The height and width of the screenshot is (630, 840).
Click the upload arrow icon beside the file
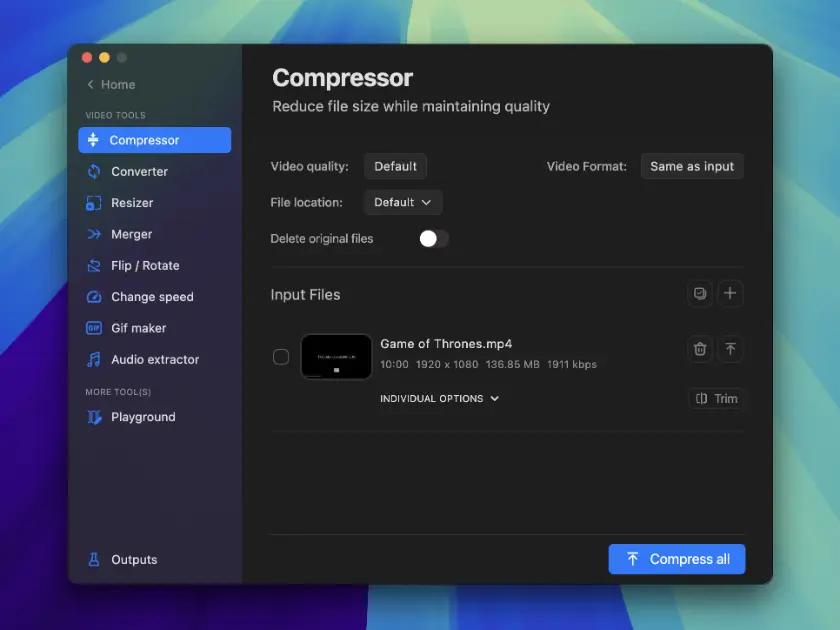pyautogui.click(x=731, y=349)
